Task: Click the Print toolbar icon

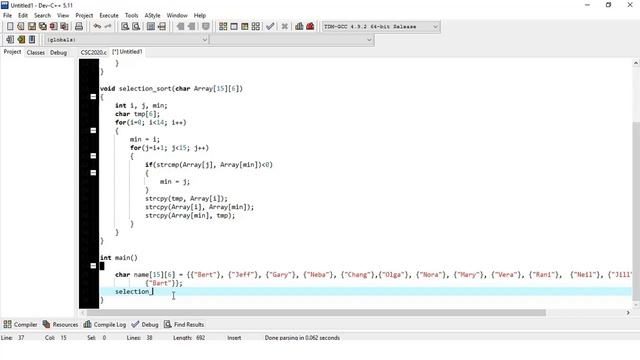Action: click(x=79, y=27)
